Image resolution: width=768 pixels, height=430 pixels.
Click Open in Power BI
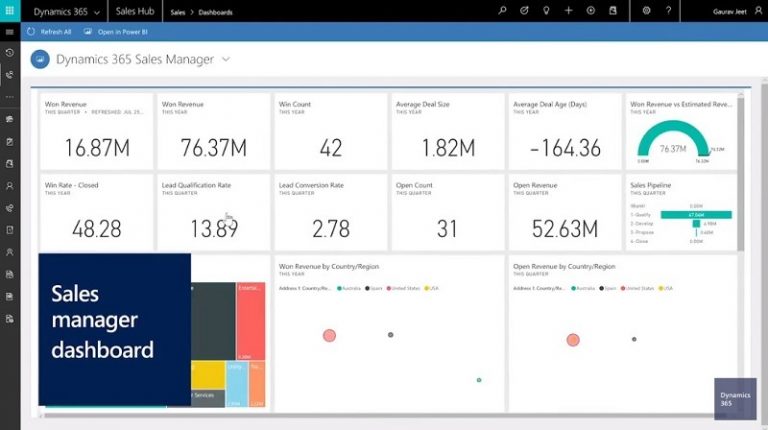click(121, 32)
